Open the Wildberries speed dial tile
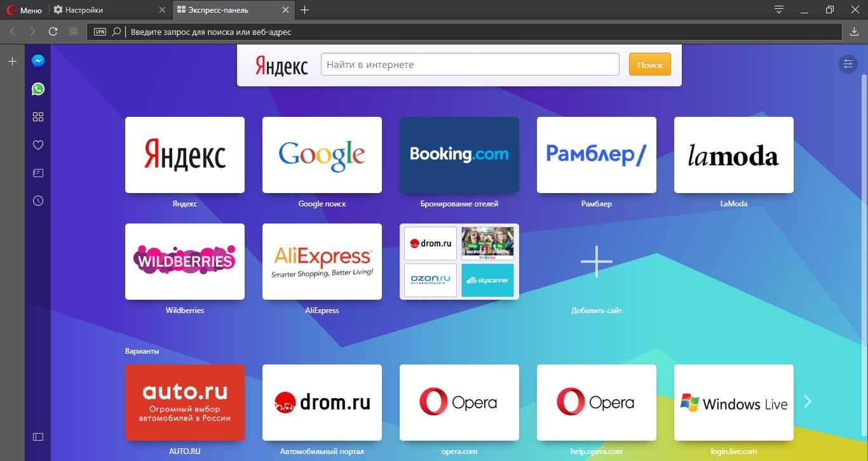Image resolution: width=868 pixels, height=461 pixels. pos(185,262)
